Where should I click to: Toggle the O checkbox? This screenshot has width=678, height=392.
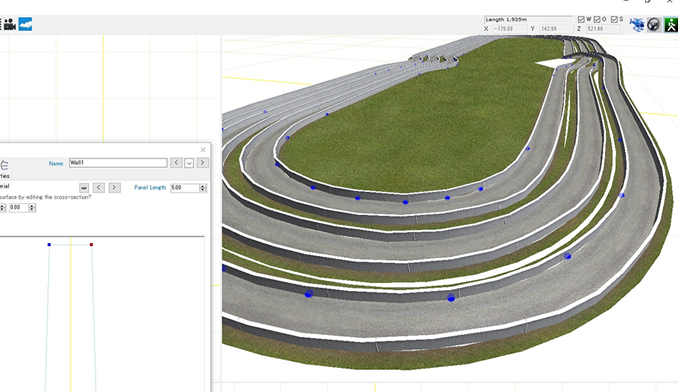click(x=597, y=19)
